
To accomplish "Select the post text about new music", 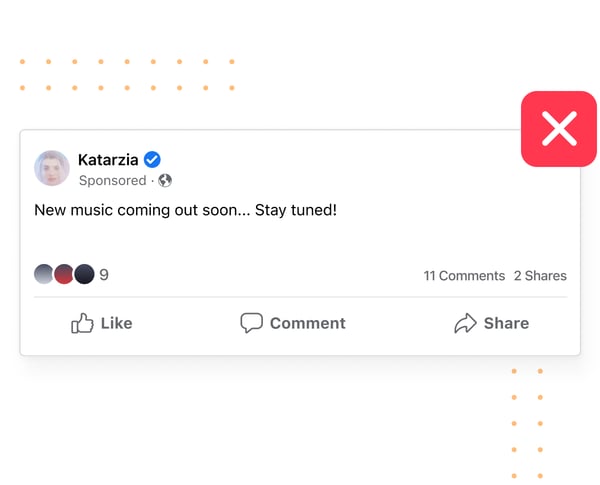I will [186, 210].
